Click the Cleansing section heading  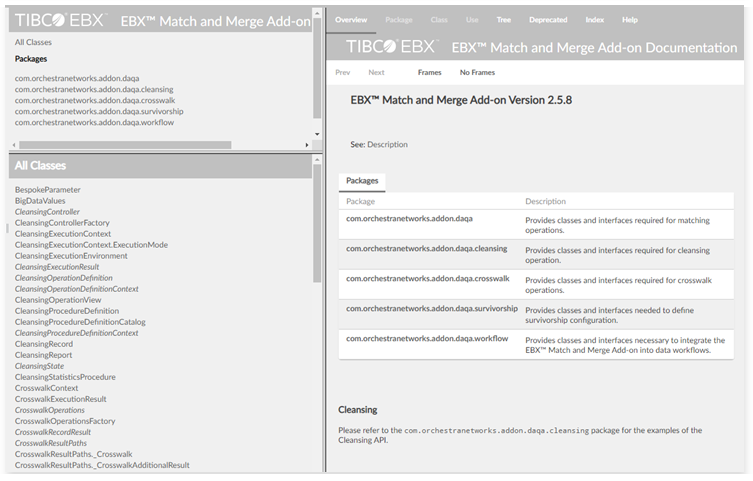pos(358,410)
